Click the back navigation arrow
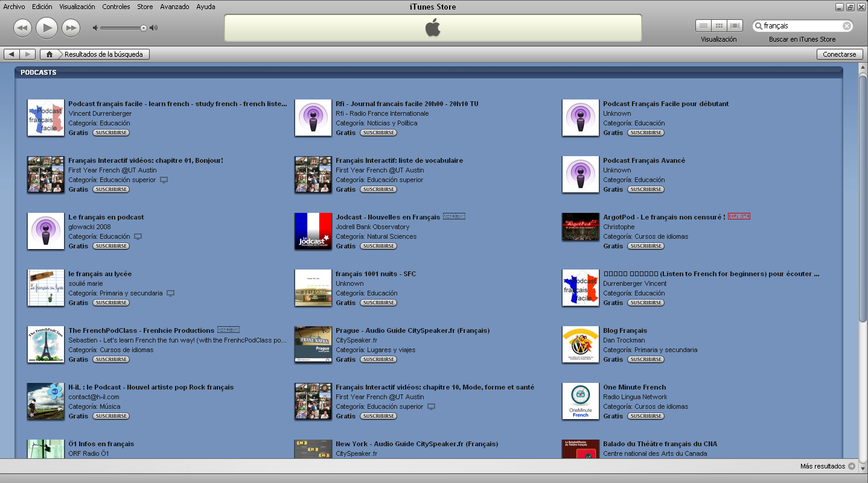Screen dimensions: 868x483 tap(11, 54)
